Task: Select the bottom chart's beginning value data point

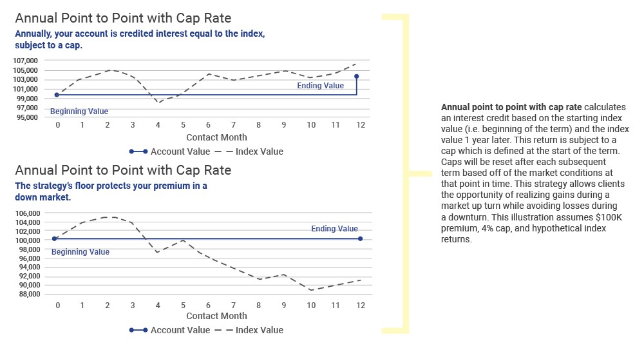Action: click(x=54, y=238)
